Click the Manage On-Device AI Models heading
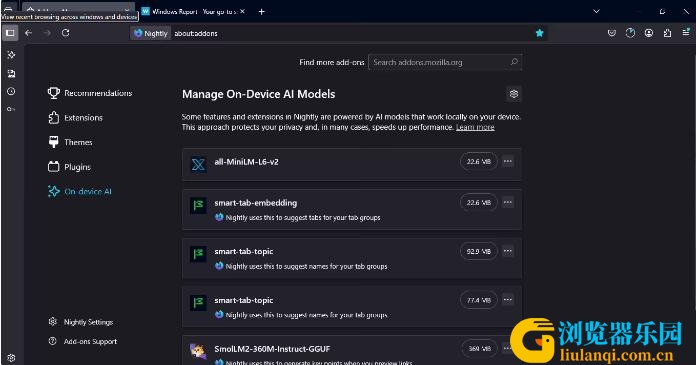 258,94
